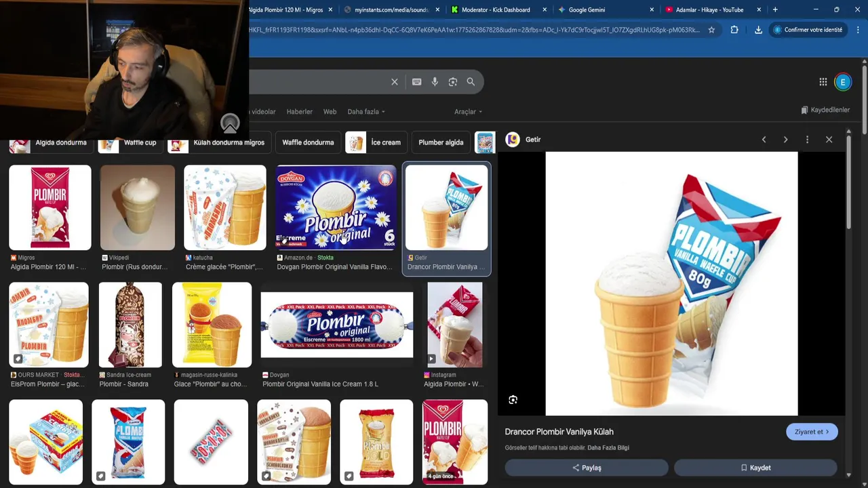
Task: Clear the search box with the X icon
Action: (394, 82)
